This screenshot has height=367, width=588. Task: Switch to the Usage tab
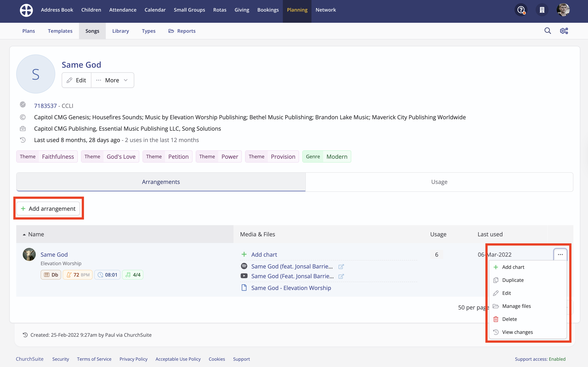click(x=439, y=182)
